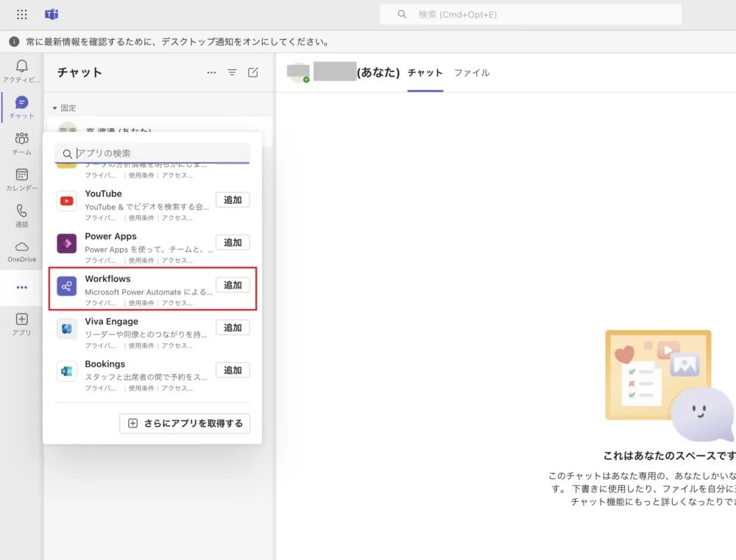Open the chat filter icon
This screenshot has height=560, width=736.
pos(232,72)
